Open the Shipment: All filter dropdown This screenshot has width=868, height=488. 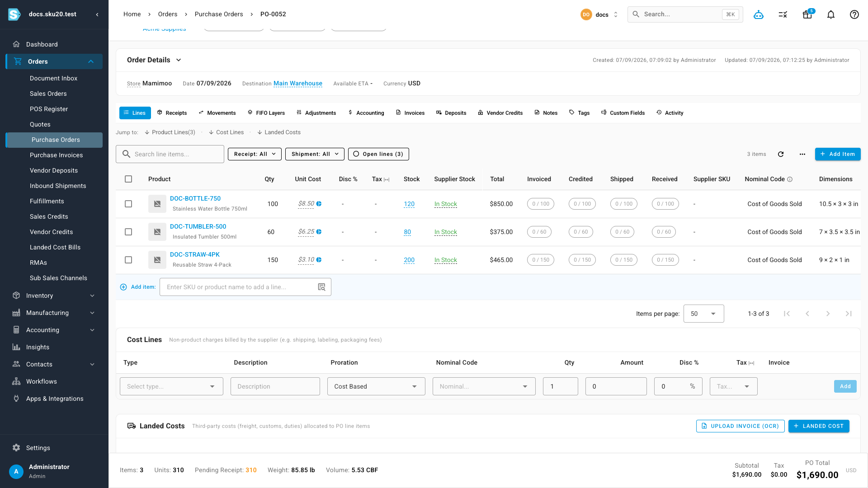tap(315, 154)
